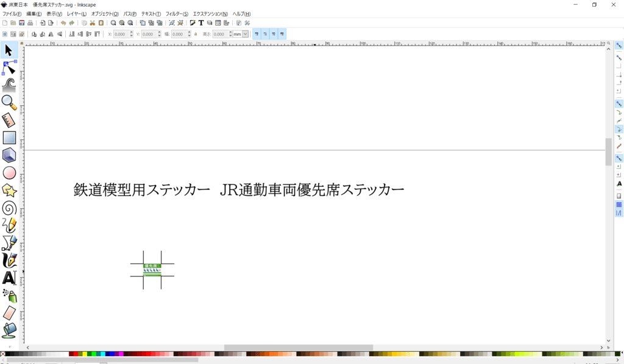Screen dimensions: 624x364
Task: Click the Export icon
Action: point(51,23)
